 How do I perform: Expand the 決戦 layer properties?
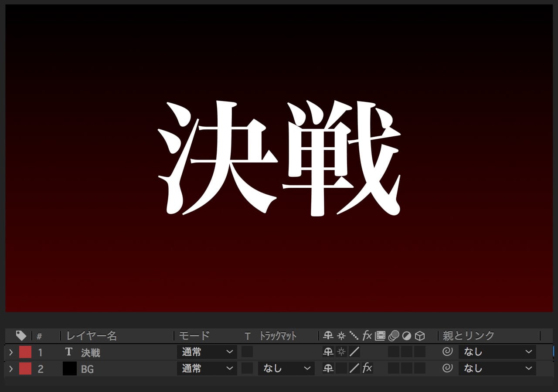11,352
